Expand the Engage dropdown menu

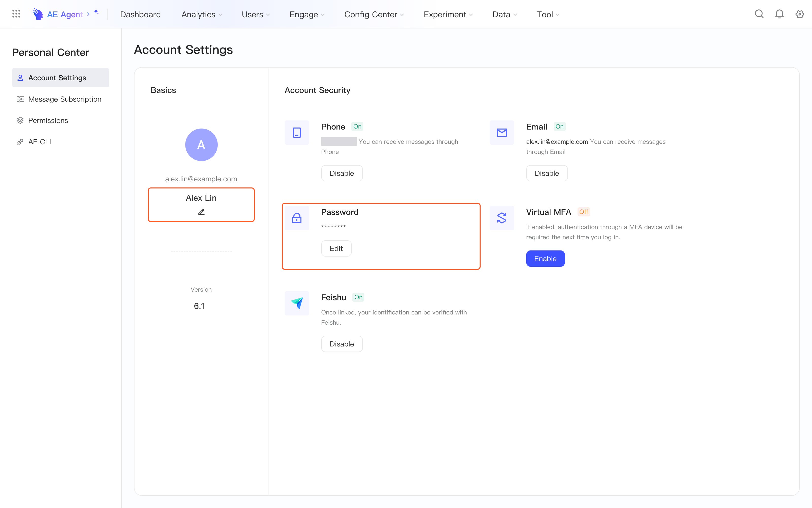coord(307,14)
